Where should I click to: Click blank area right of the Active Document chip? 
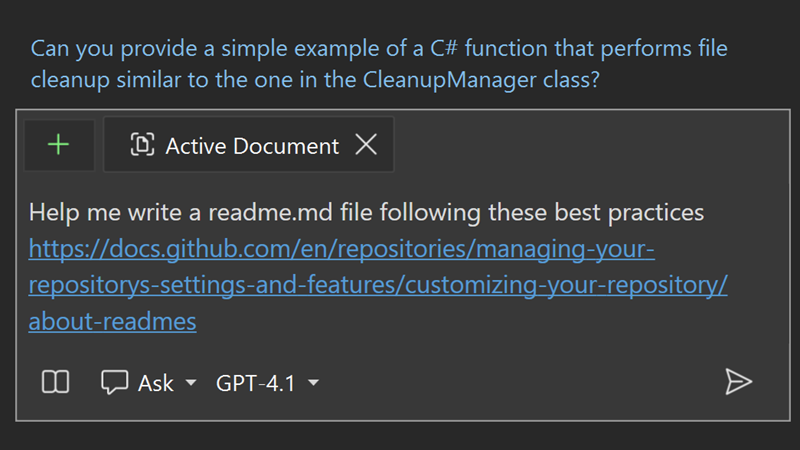(589, 145)
